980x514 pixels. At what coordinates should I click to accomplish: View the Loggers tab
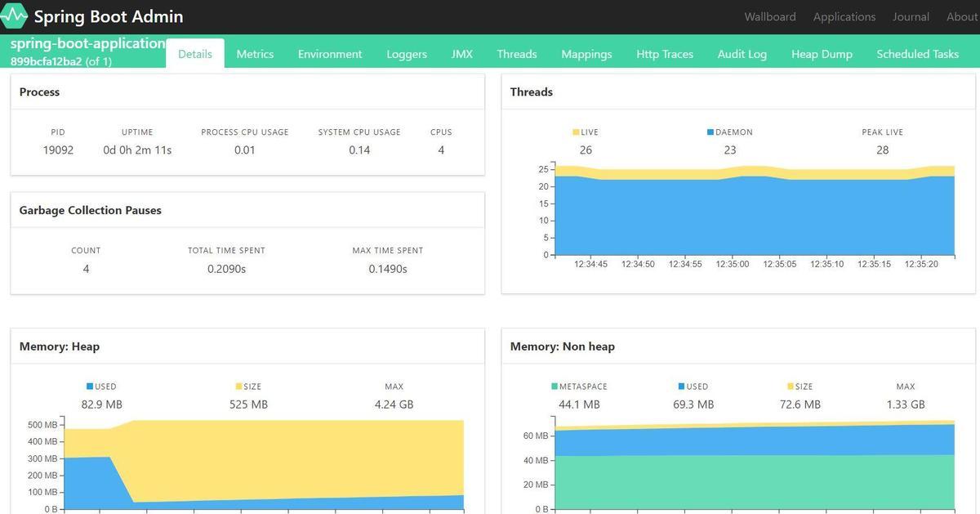[406, 53]
